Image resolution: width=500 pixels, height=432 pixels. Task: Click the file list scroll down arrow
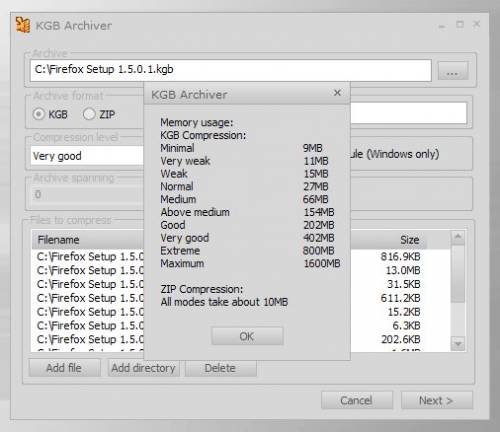458,343
